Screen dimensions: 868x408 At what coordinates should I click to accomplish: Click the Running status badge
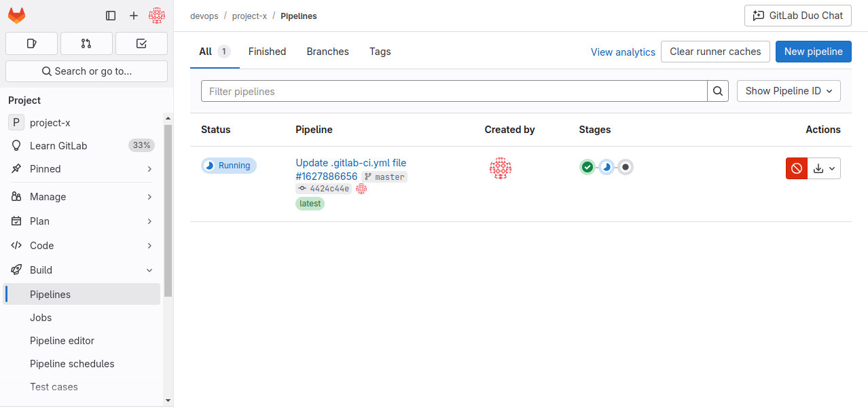(x=229, y=166)
